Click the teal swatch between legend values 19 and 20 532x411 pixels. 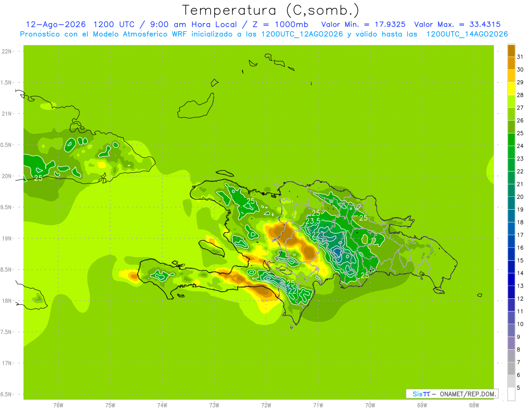511,203
